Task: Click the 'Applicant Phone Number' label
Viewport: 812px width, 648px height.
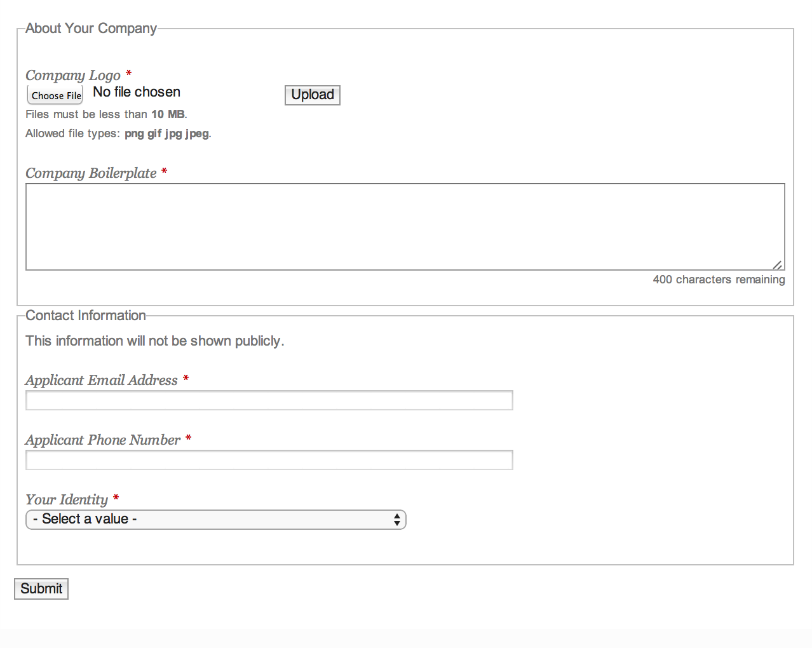Action: pos(103,440)
